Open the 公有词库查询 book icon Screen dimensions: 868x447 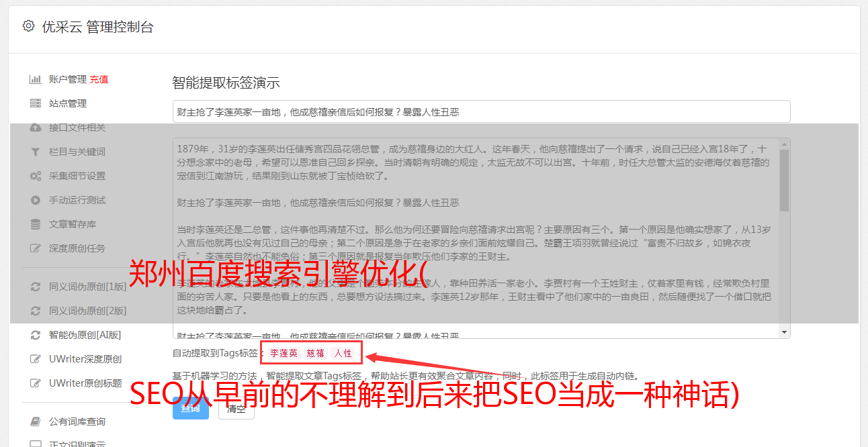[x=36, y=421]
